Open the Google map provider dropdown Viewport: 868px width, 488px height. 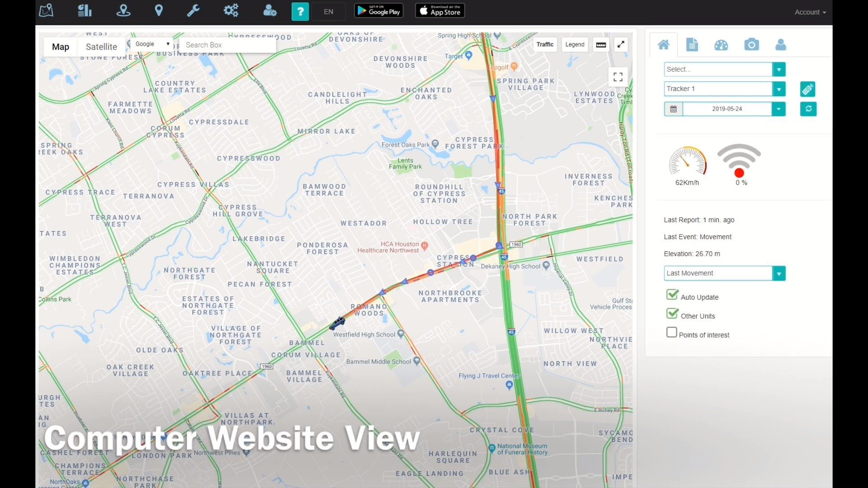click(x=152, y=44)
